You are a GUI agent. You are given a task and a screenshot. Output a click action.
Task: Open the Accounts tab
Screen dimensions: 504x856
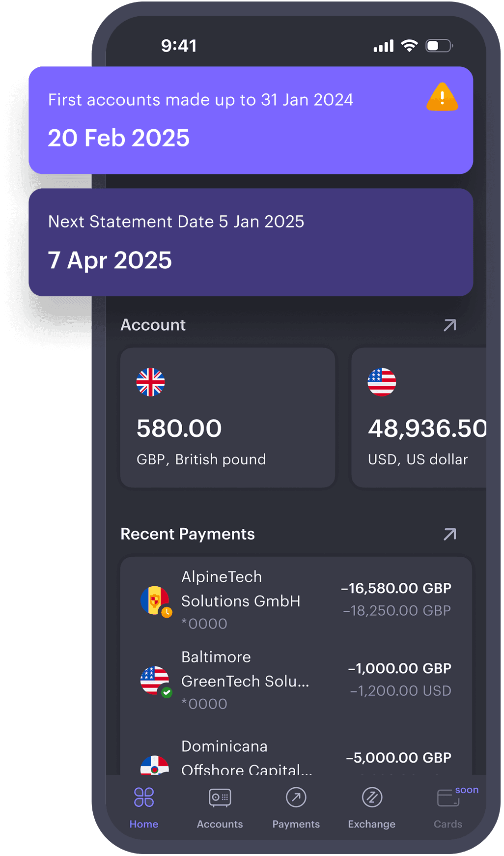point(220,798)
